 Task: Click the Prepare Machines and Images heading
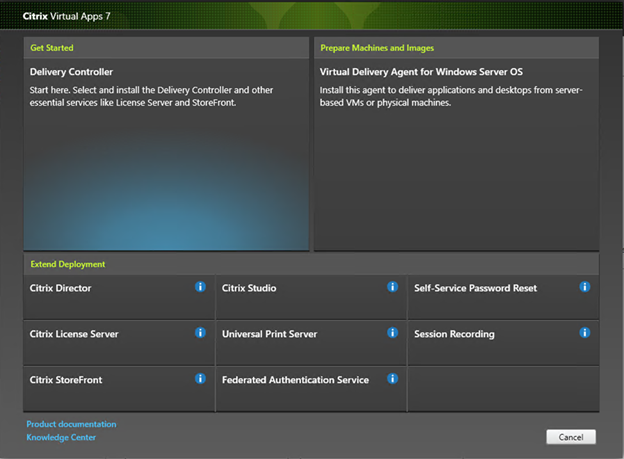click(x=377, y=48)
